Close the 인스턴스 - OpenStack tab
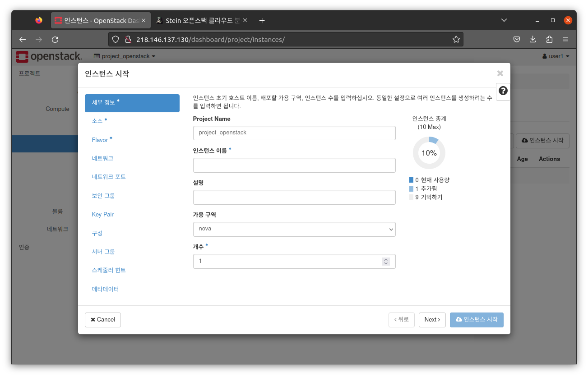The height and width of the screenshot is (377, 588). (144, 21)
